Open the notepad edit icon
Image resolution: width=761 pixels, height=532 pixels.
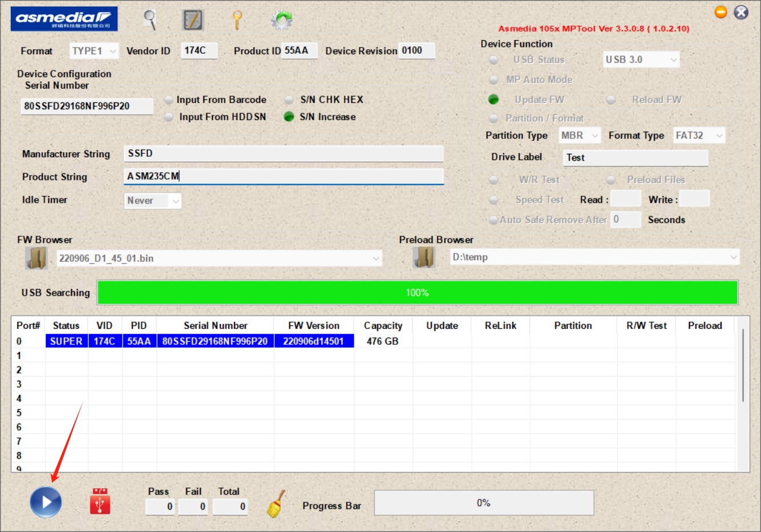coord(193,20)
